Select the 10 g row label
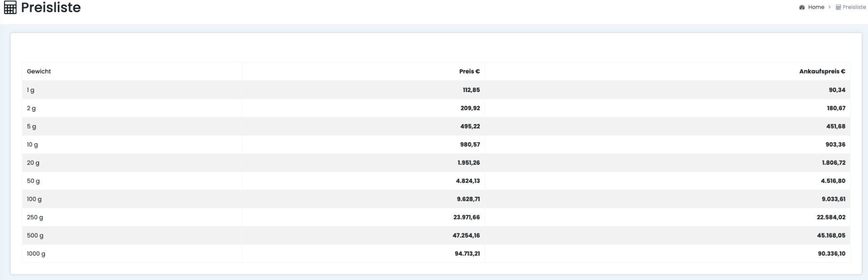Image resolution: width=868 pixels, height=280 pixels. (x=32, y=145)
